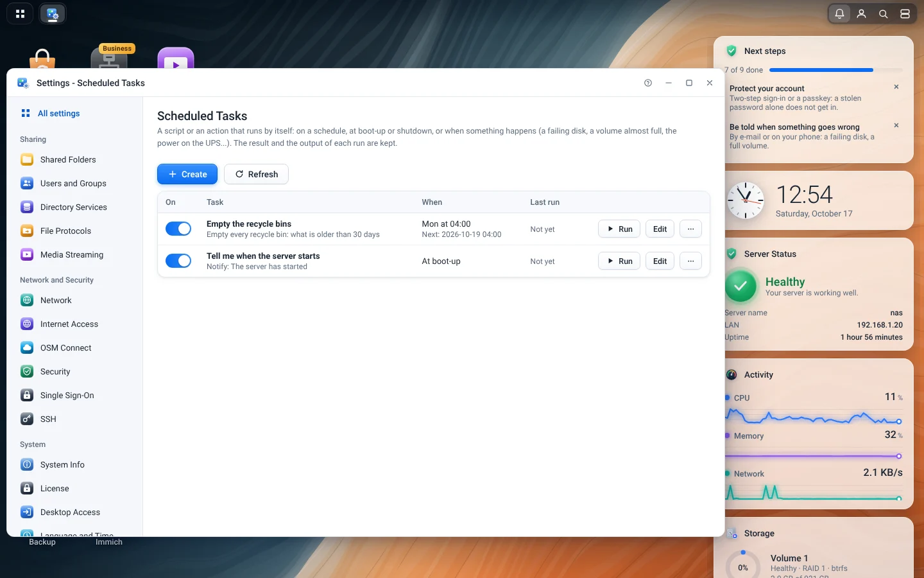Click the Next steps progress bar
Screen dimensions: 924x578
tap(835, 70)
